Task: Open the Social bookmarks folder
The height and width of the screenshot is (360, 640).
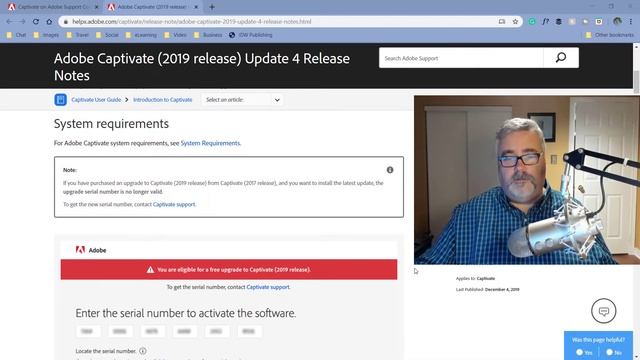Action: (x=107, y=35)
